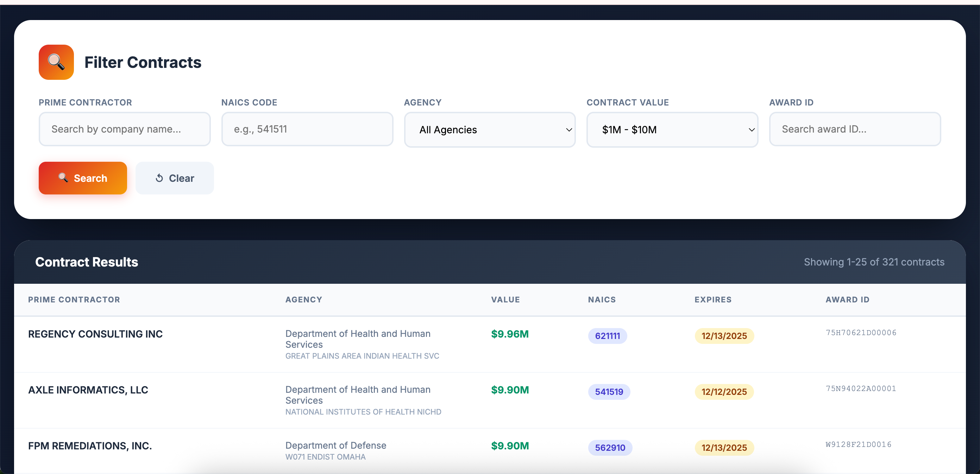This screenshot has width=980, height=474.
Task: Click the 12/12/2025 expiration badge for Axle Informatics
Action: pyautogui.click(x=724, y=391)
